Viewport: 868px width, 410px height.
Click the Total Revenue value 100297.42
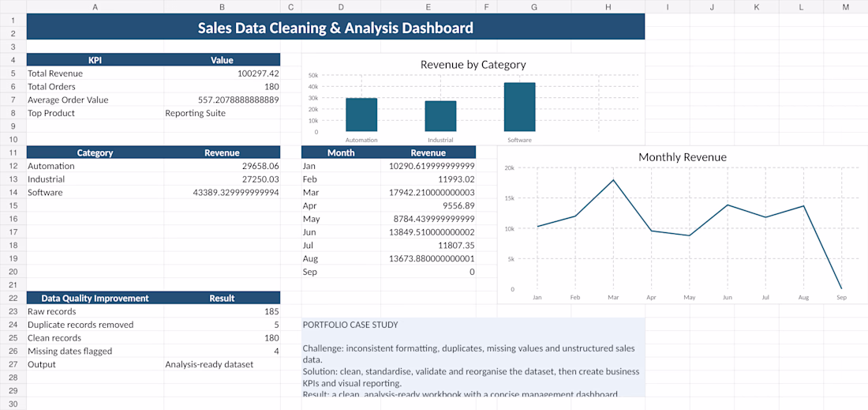(222, 73)
